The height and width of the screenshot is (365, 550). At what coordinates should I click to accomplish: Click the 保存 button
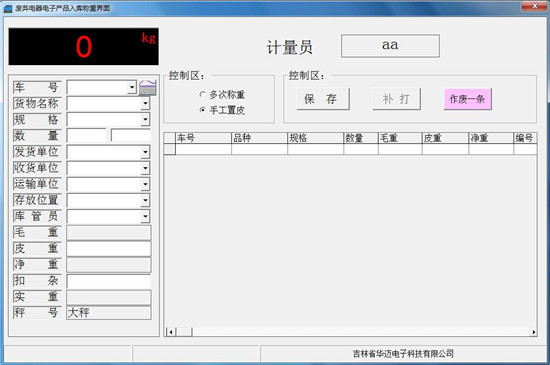tap(323, 99)
